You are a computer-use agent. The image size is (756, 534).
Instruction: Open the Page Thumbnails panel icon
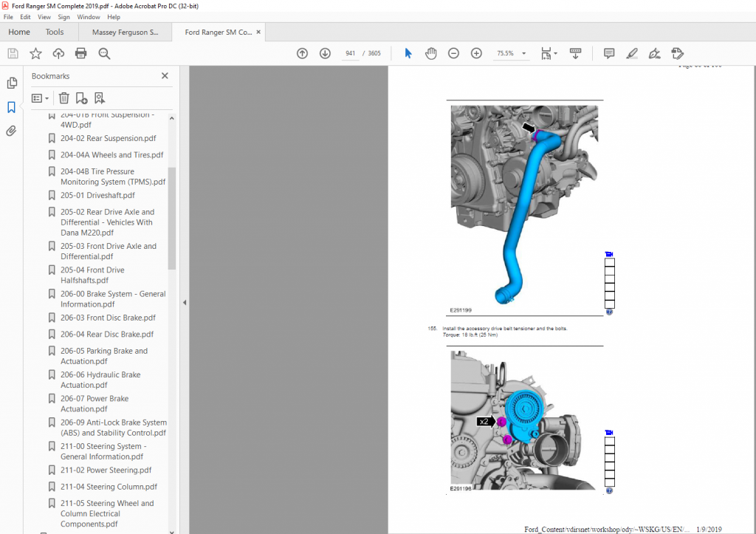click(x=12, y=83)
